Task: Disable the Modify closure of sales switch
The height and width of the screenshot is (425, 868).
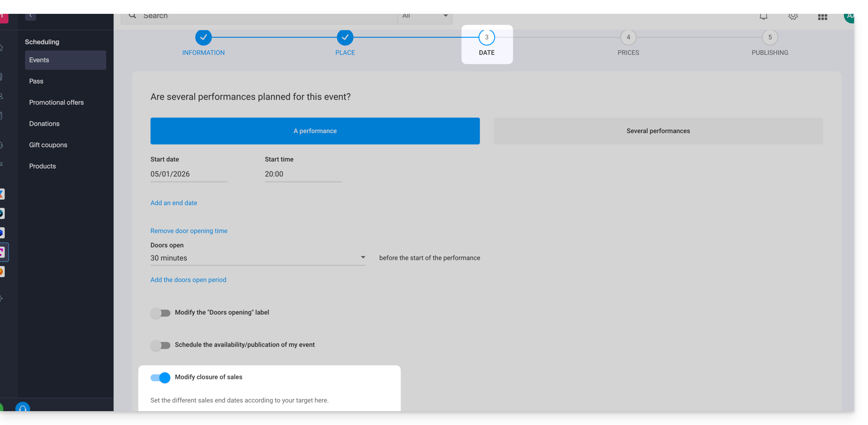Action: pos(161,378)
